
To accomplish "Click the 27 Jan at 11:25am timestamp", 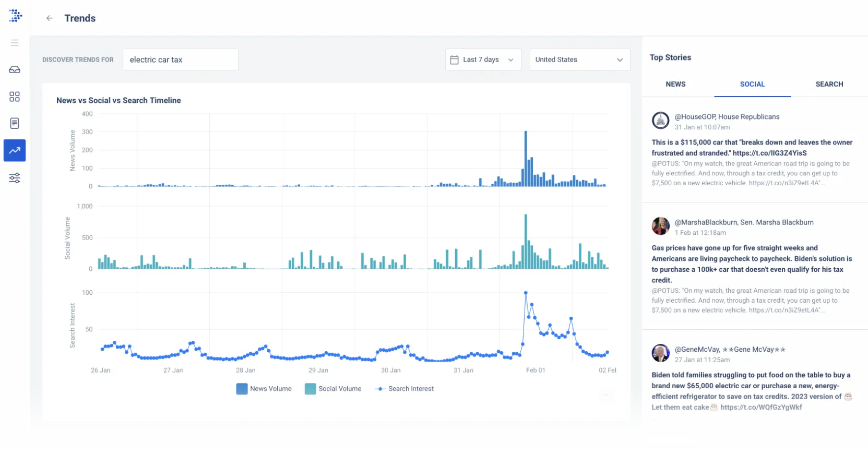I will (702, 360).
